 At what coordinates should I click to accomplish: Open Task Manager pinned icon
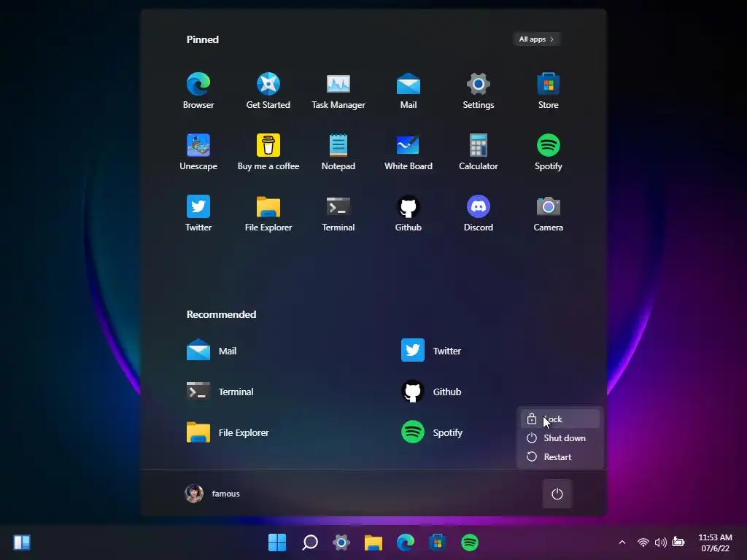click(338, 90)
